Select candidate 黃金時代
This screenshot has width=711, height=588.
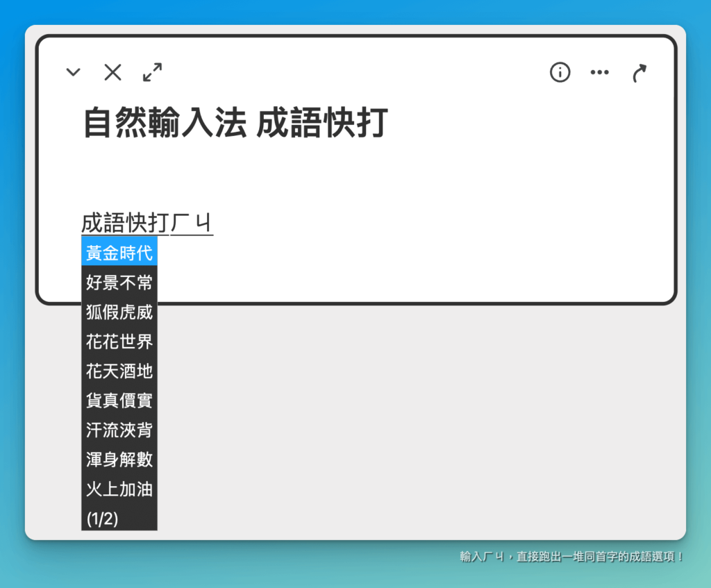click(119, 251)
